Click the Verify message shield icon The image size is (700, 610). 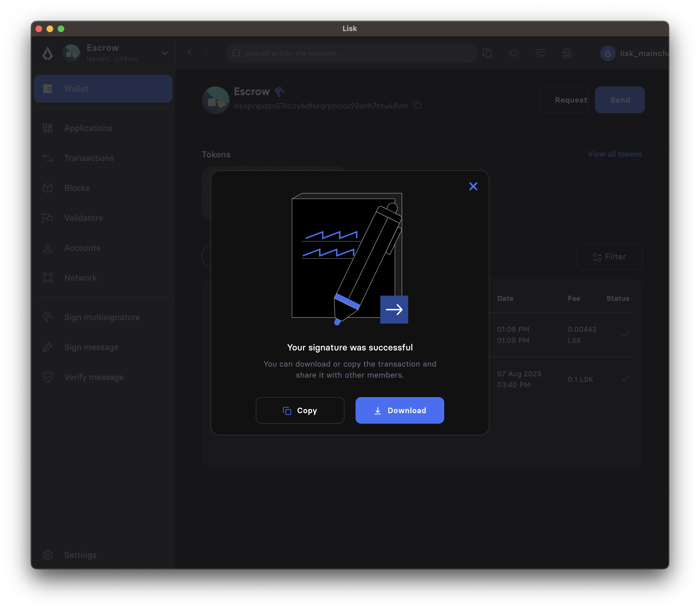[x=48, y=377]
